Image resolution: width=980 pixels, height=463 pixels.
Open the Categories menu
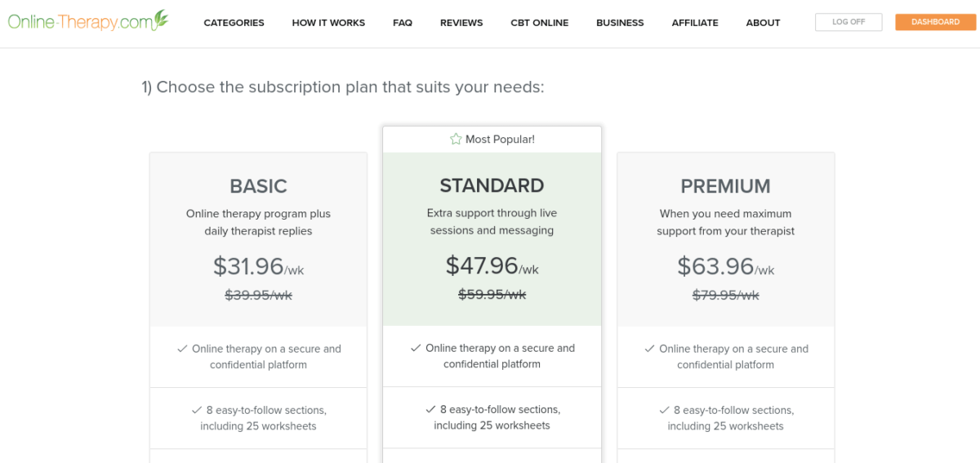234,23
